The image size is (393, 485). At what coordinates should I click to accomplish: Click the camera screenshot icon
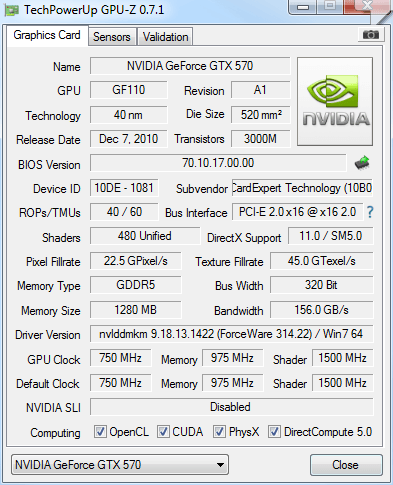tap(371, 34)
